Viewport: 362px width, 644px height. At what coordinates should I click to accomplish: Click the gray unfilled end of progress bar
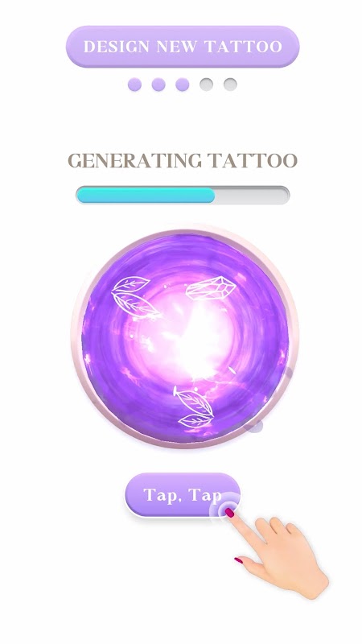click(252, 195)
